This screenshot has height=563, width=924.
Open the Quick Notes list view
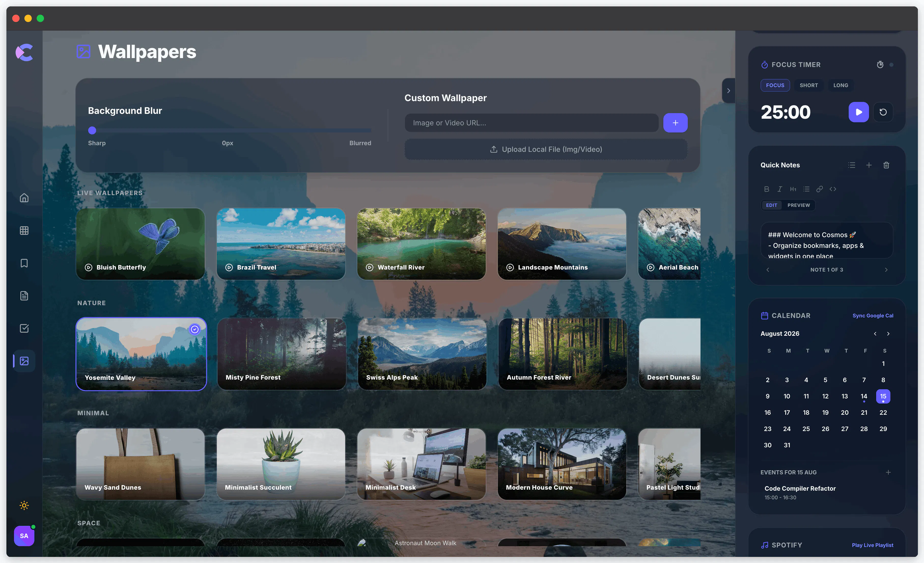pyautogui.click(x=852, y=165)
